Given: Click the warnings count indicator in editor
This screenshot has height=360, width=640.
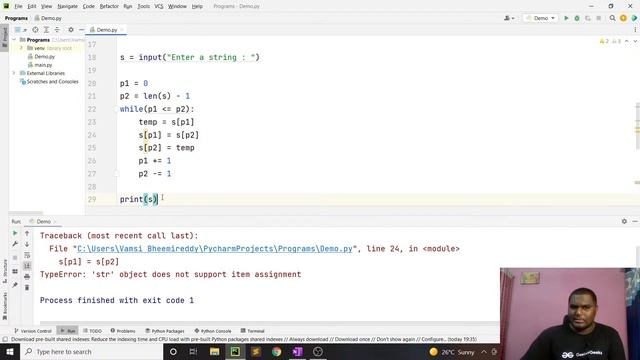Looking at the screenshot, I should pos(604,41).
